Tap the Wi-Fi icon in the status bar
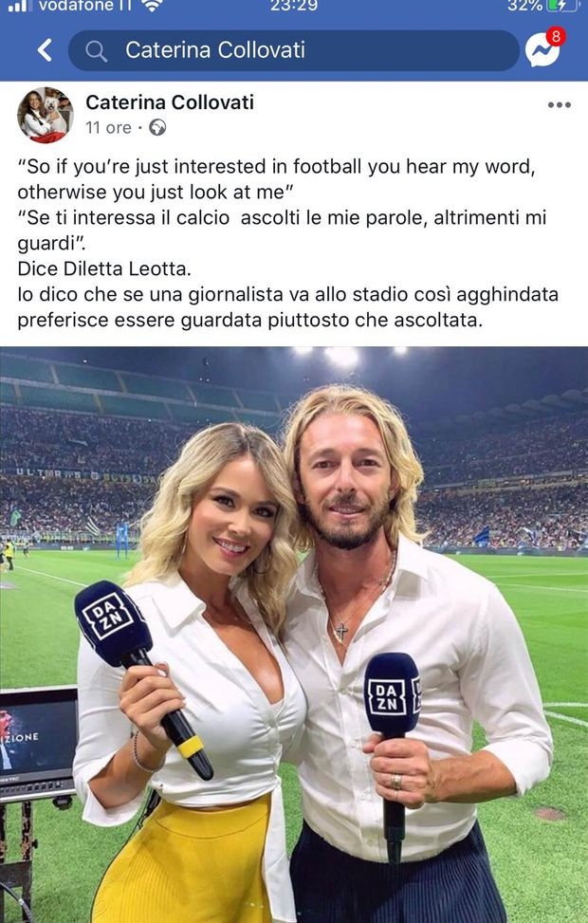The width and height of the screenshot is (588, 923). 152,6
